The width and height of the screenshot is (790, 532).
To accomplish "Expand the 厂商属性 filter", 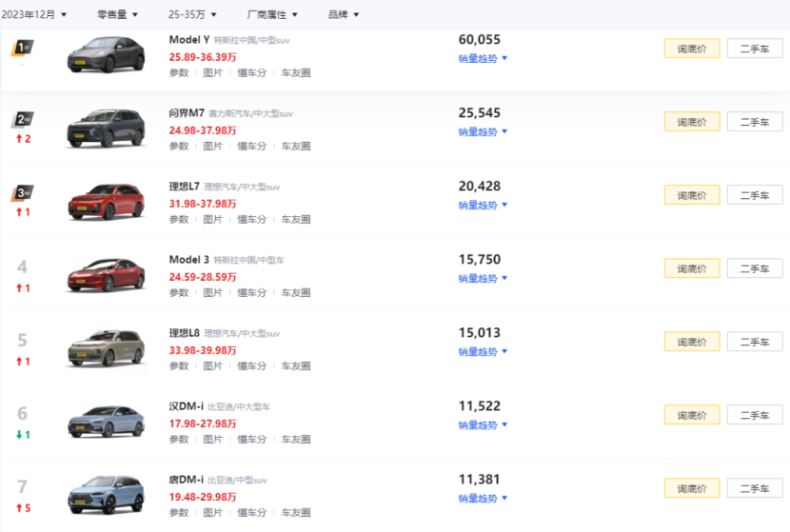I will 272,14.
